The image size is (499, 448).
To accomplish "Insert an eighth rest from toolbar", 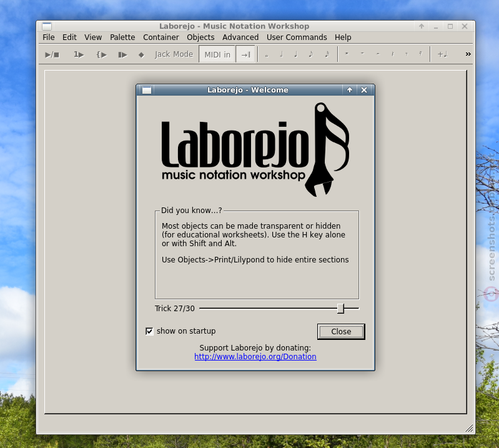I will click(x=407, y=54).
